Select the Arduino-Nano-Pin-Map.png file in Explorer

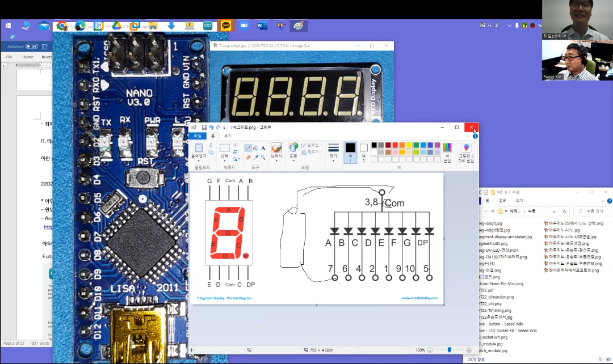(501, 283)
